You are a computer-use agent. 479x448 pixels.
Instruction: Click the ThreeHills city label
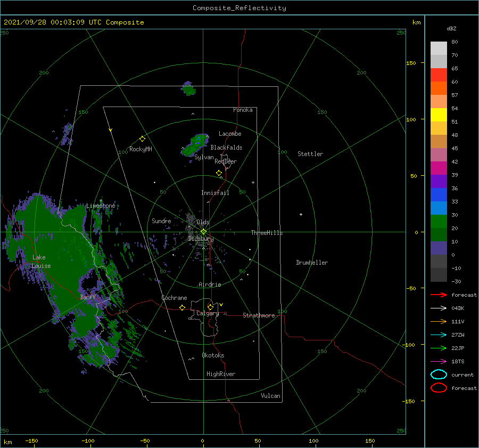coord(267,233)
